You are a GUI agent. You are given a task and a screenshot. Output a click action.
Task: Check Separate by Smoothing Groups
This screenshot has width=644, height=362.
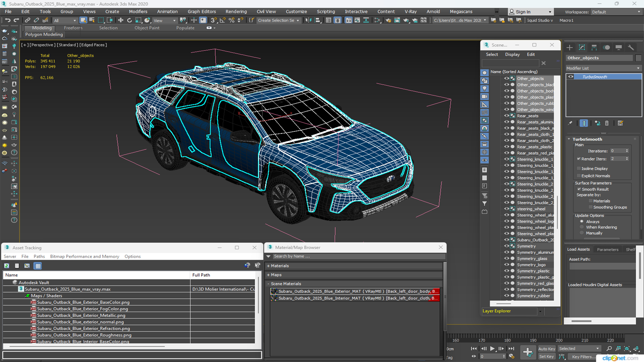tap(591, 207)
